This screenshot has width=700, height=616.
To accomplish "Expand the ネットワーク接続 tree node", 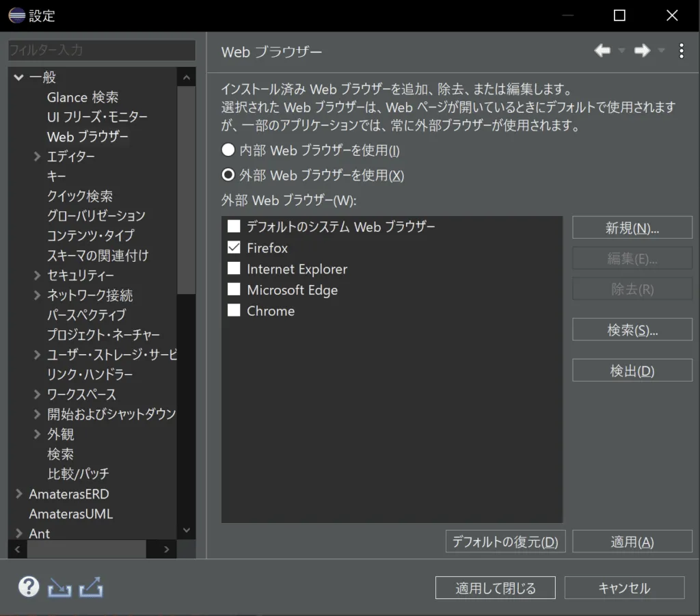I will click(x=37, y=295).
